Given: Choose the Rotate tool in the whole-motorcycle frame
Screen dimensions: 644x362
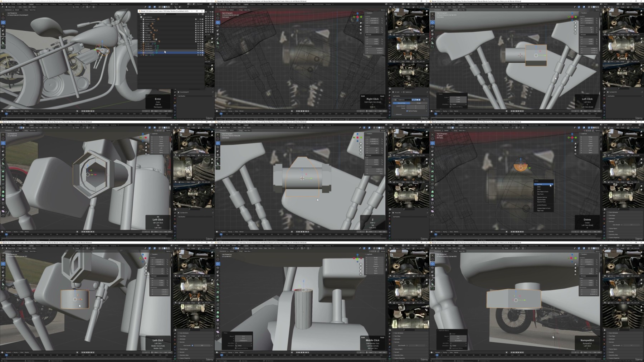Looking at the screenshot, I should coord(3,26).
